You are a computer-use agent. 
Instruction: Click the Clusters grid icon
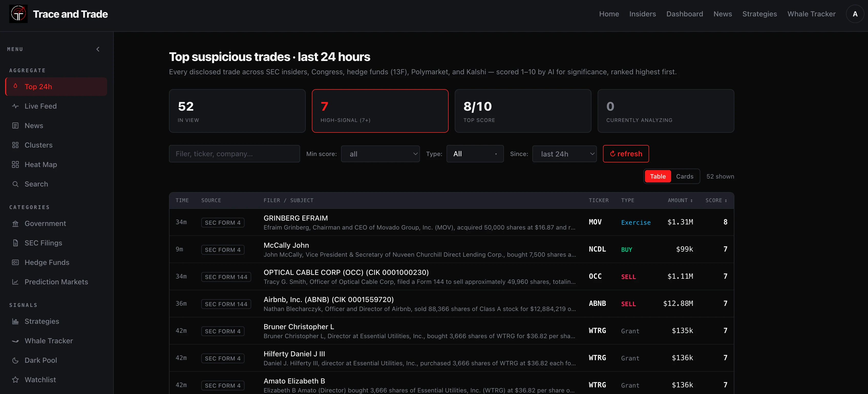(x=16, y=145)
